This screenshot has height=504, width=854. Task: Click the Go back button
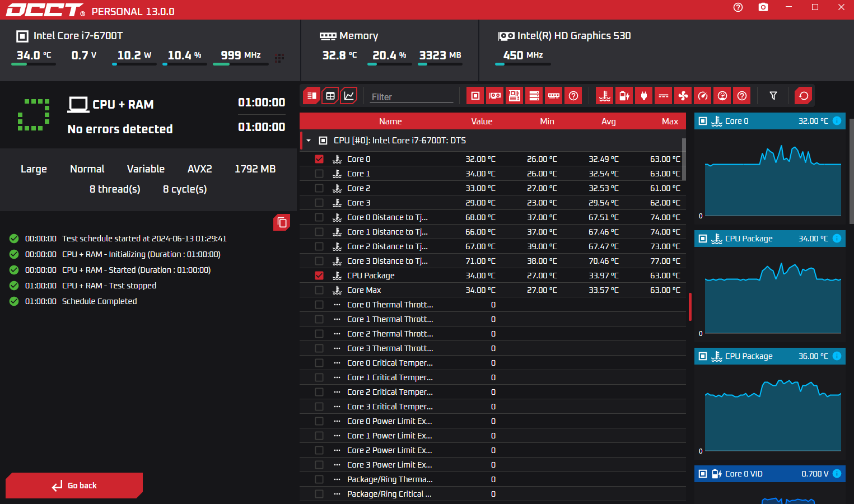point(74,486)
